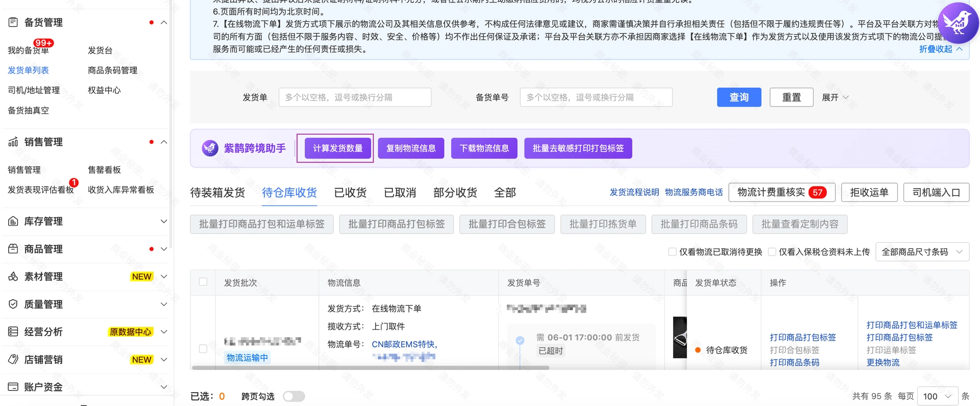Click the 计算发货数量 button

338,148
